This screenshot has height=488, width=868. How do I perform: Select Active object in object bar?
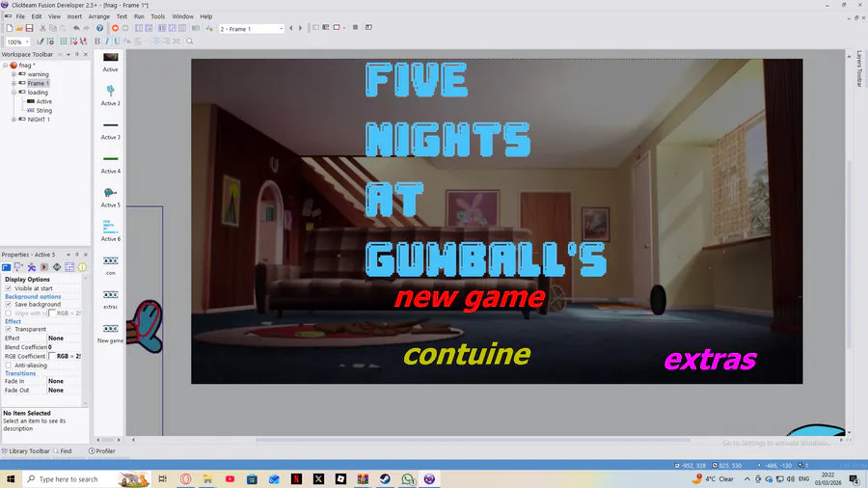[110, 62]
